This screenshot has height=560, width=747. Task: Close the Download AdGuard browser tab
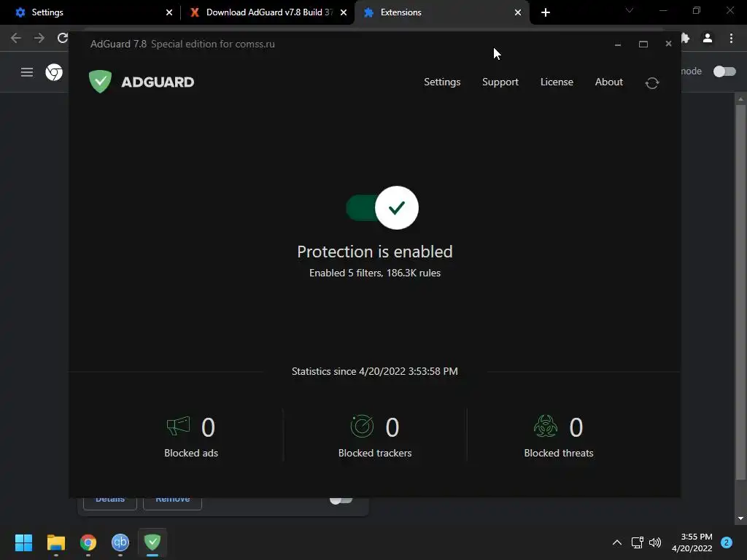coord(344,12)
